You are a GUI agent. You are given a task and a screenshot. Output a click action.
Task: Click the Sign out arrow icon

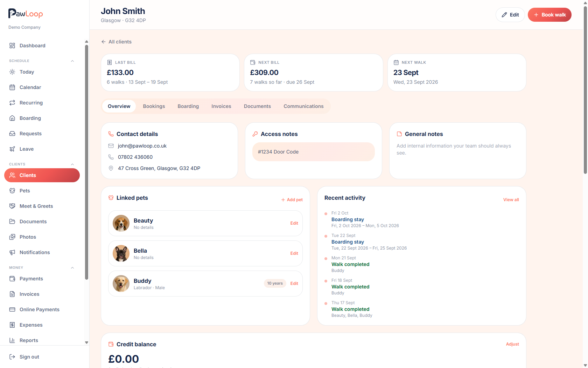click(x=12, y=357)
